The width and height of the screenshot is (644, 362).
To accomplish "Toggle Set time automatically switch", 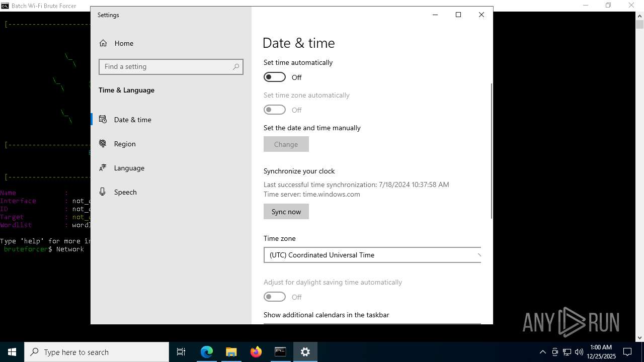I will coord(275,77).
